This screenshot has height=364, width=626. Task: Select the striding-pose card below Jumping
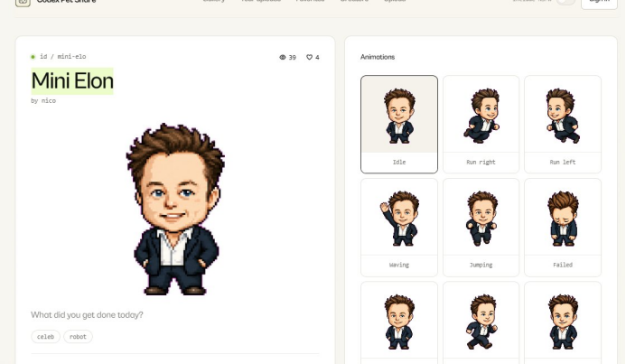481,322
